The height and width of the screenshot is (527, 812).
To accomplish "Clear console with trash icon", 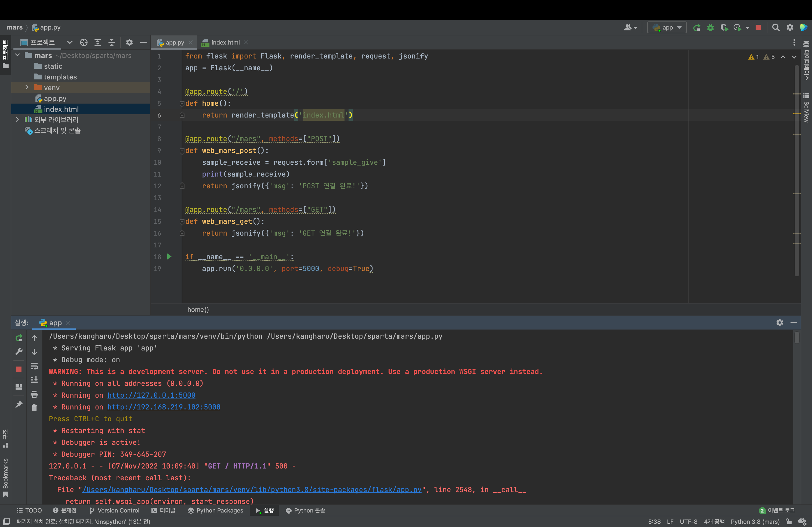I will [34, 408].
